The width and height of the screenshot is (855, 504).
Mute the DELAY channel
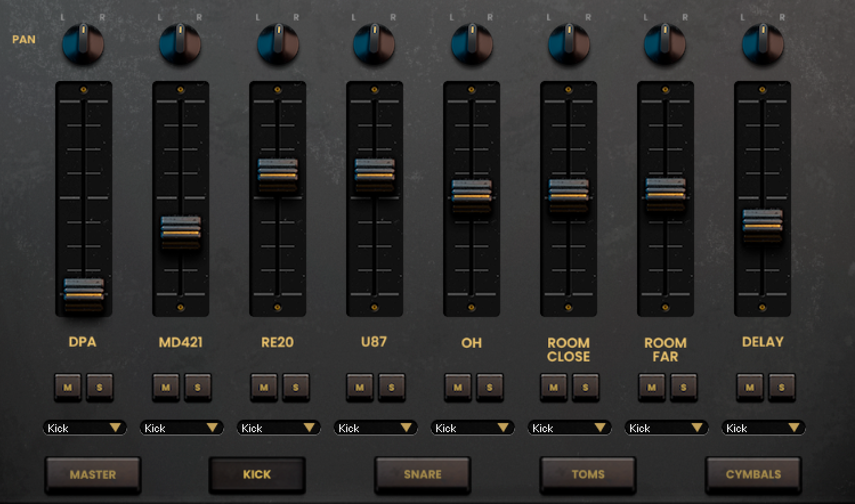[750, 387]
